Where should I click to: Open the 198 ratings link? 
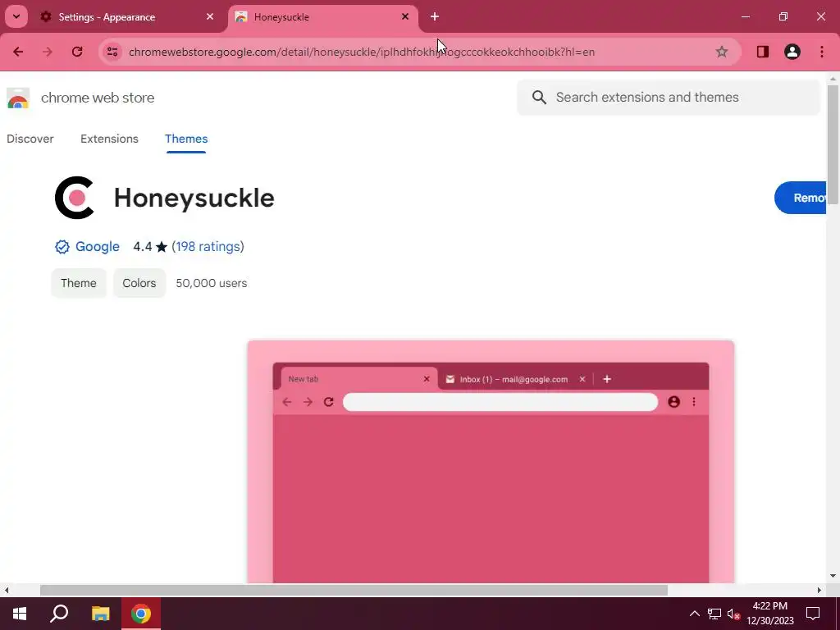click(x=208, y=246)
